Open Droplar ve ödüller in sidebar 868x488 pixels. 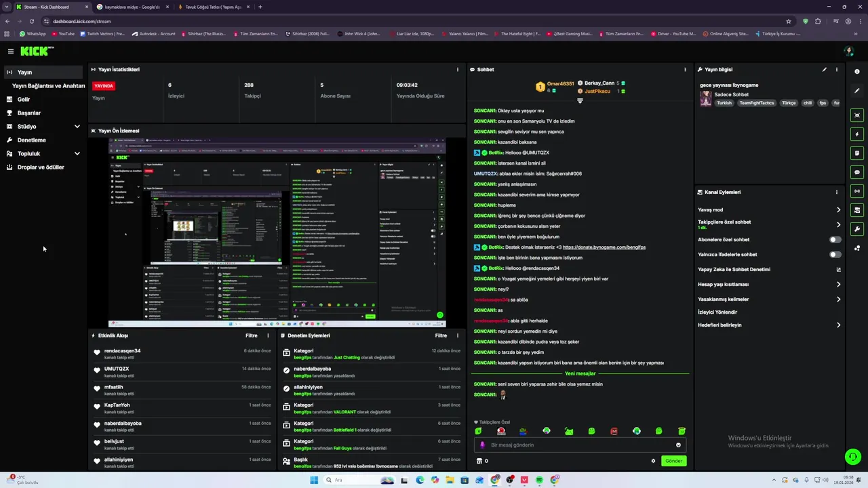(41, 167)
